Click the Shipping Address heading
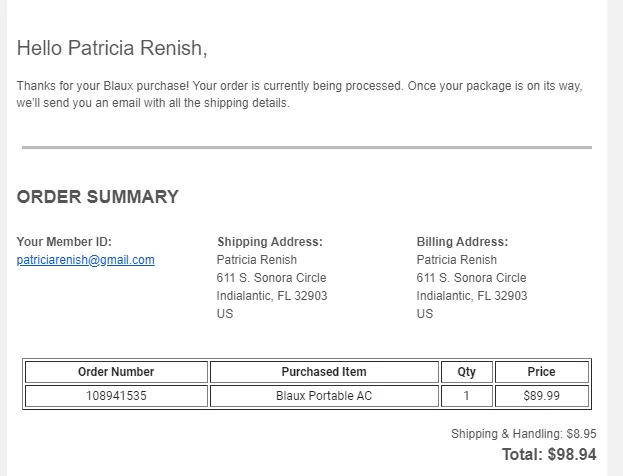Image resolution: width=623 pixels, height=476 pixels. 269,242
